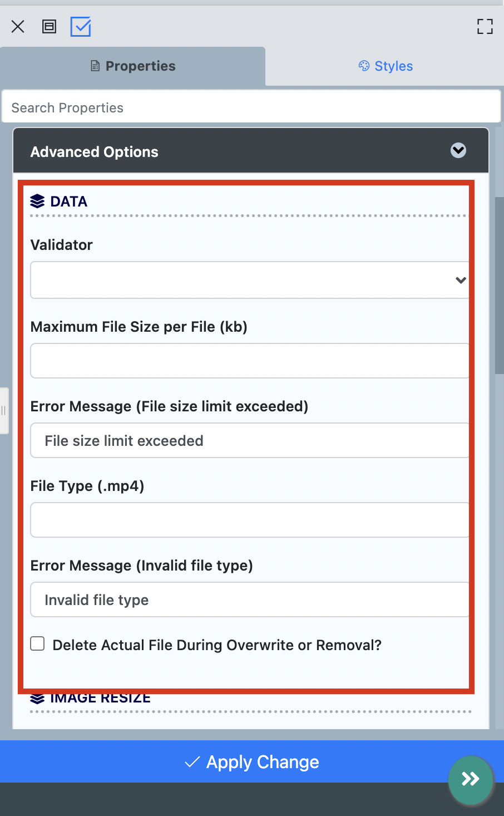Click the Maximum File Size input field
This screenshot has height=816, width=504.
click(249, 361)
